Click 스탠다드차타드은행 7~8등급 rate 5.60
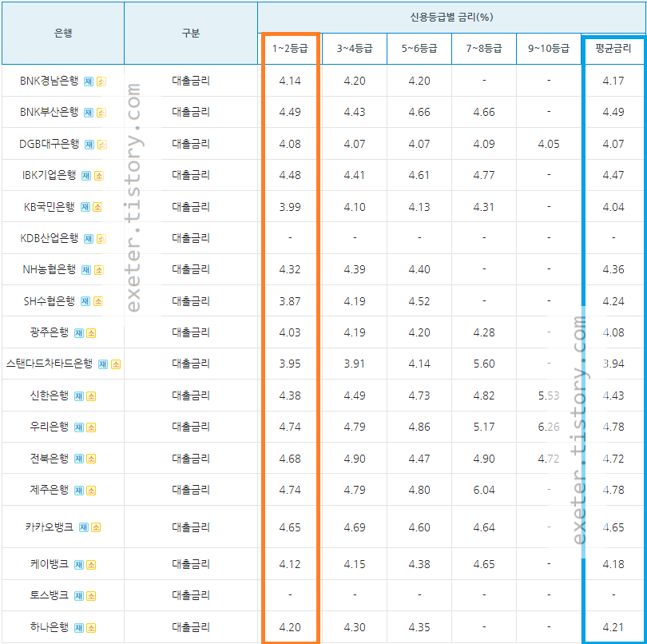 tap(484, 364)
